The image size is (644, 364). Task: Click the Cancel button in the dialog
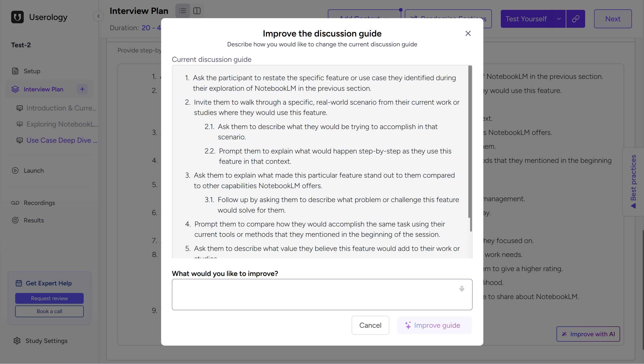coord(370,325)
